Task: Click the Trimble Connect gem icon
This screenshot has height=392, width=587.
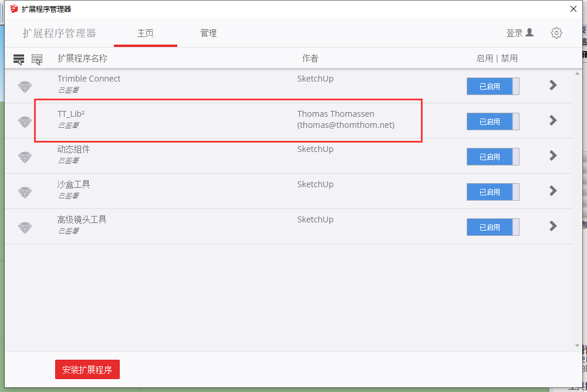Action: (25, 87)
